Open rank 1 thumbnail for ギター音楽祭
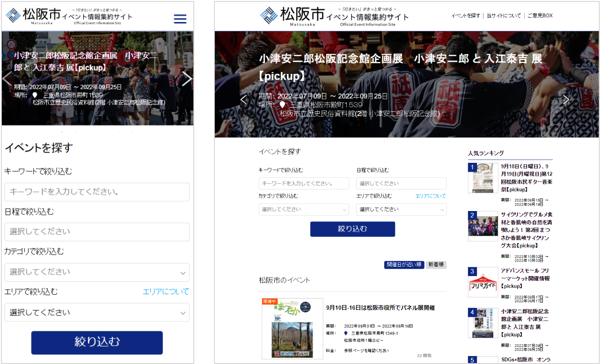 point(483,178)
